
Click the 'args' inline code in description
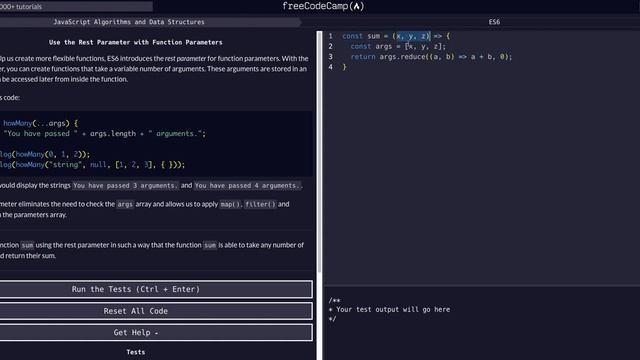[125, 204]
